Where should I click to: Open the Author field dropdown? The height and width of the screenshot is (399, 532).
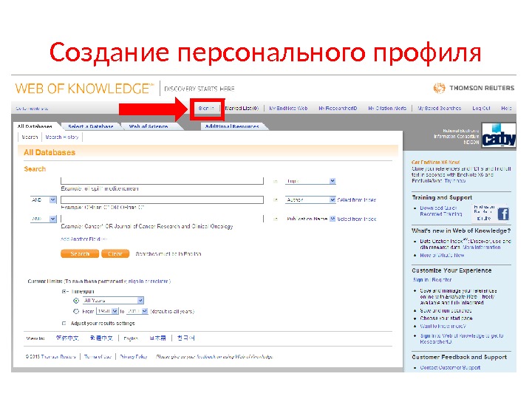[310, 199]
